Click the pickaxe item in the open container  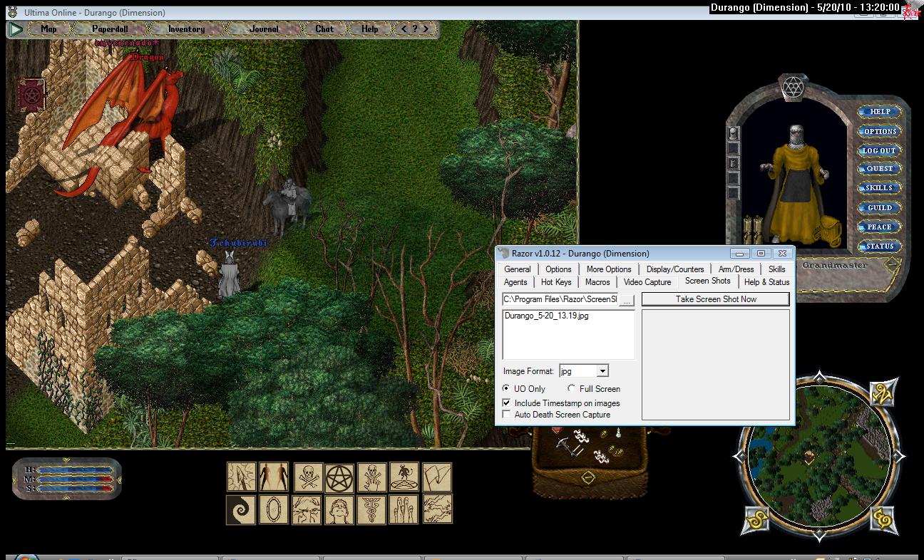click(570, 445)
